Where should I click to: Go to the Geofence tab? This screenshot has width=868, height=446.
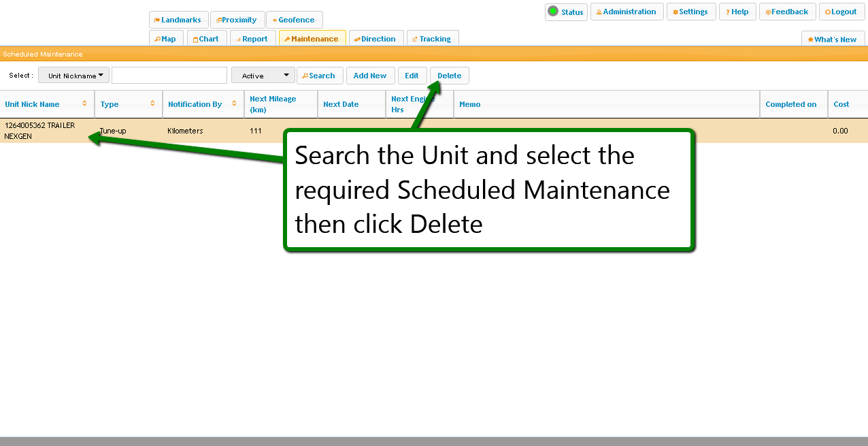294,20
